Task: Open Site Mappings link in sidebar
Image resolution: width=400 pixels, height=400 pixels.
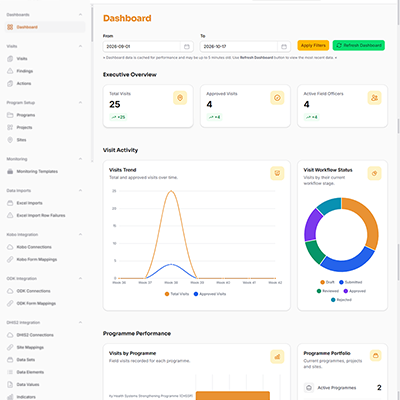Action: 45,347
